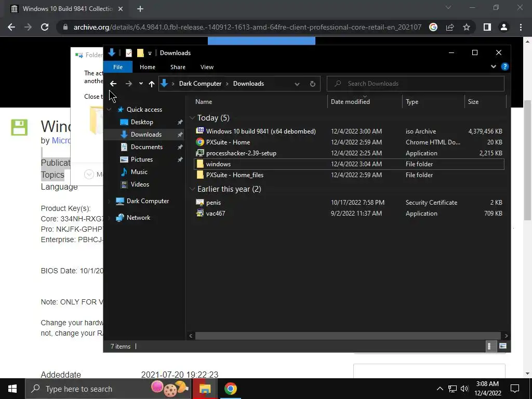Viewport: 532px width, 399px height.
Task: Customize Quick Access Toolbar dropdown
Action: click(150, 54)
